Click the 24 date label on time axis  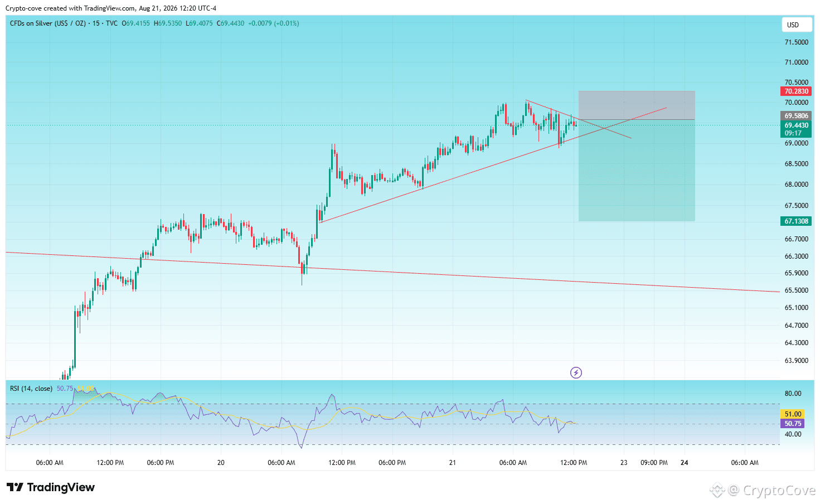click(x=685, y=463)
